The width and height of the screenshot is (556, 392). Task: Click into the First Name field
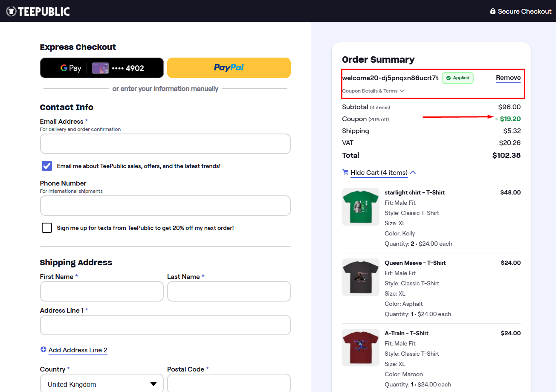pyautogui.click(x=102, y=291)
